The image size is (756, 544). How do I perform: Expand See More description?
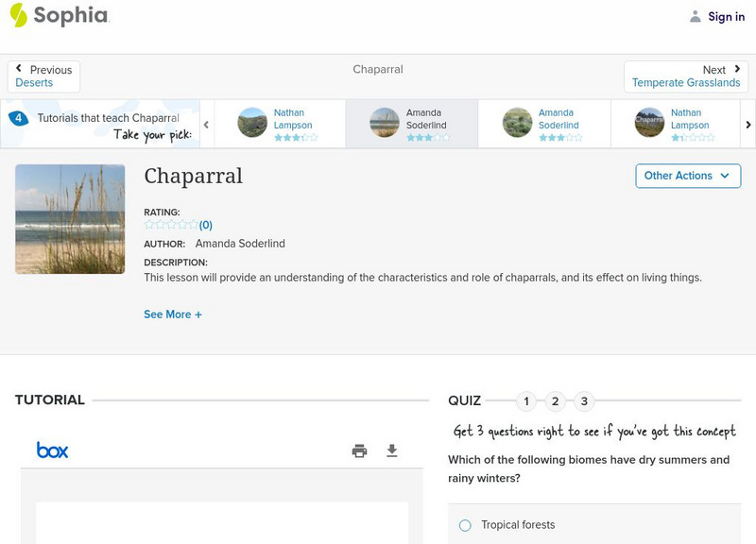pyautogui.click(x=173, y=314)
